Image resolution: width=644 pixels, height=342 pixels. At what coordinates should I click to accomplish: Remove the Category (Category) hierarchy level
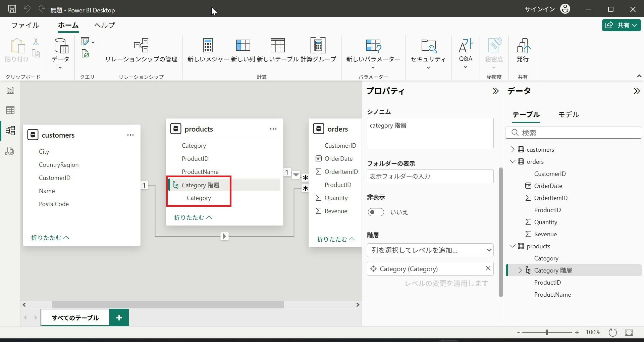[x=488, y=268]
